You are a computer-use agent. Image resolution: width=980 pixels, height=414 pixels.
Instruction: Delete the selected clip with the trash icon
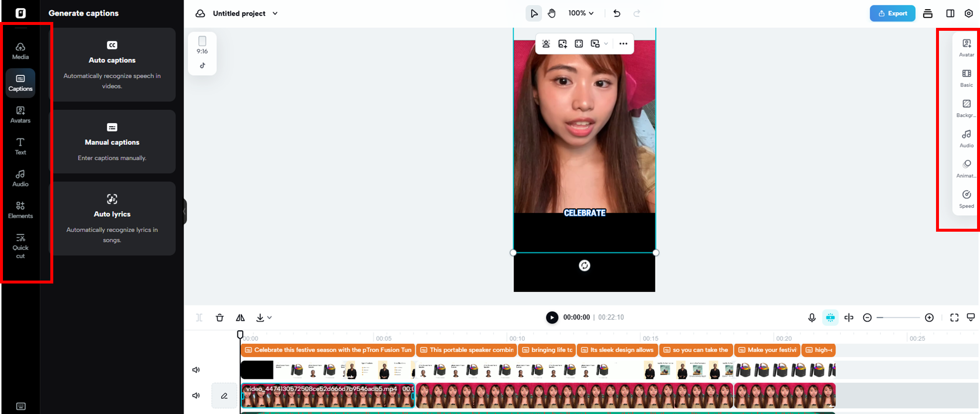[x=220, y=318]
